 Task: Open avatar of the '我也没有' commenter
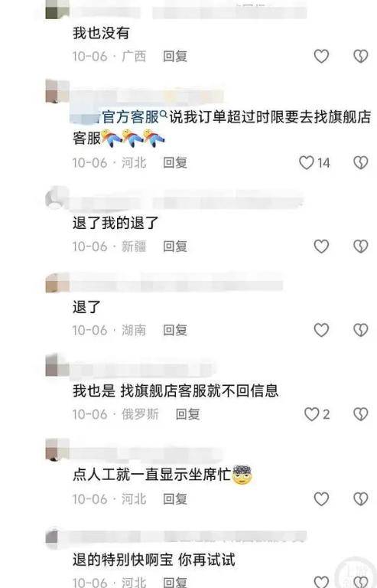point(57,9)
